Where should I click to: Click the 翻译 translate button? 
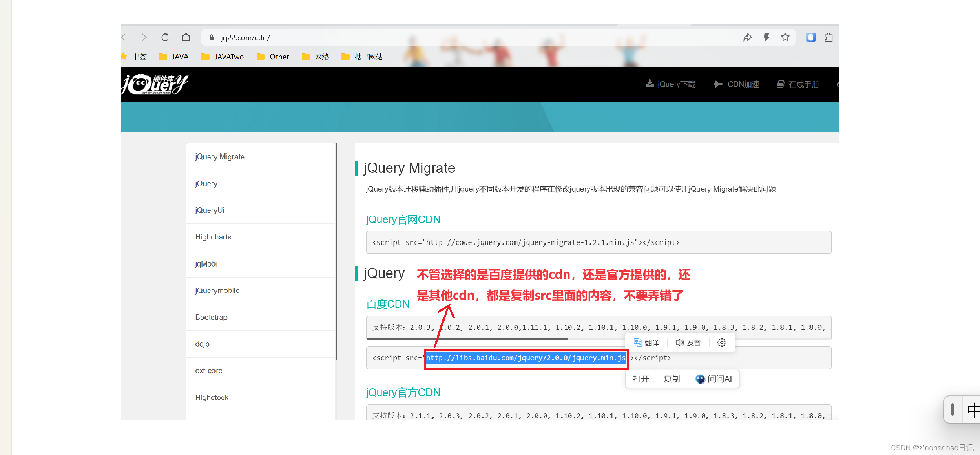point(646,343)
